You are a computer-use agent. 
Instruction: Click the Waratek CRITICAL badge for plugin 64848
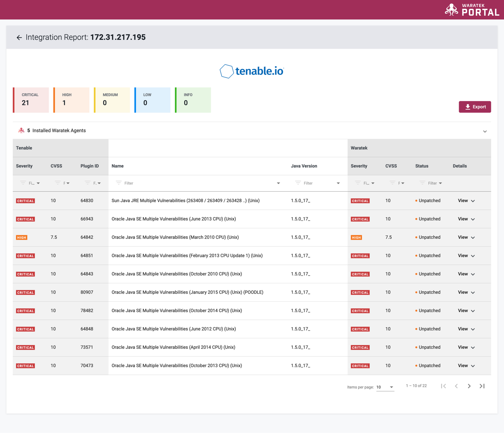[360, 329]
